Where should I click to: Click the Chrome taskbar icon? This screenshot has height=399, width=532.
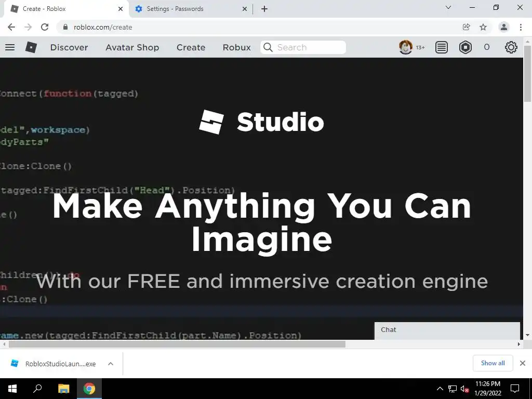pyautogui.click(x=89, y=389)
